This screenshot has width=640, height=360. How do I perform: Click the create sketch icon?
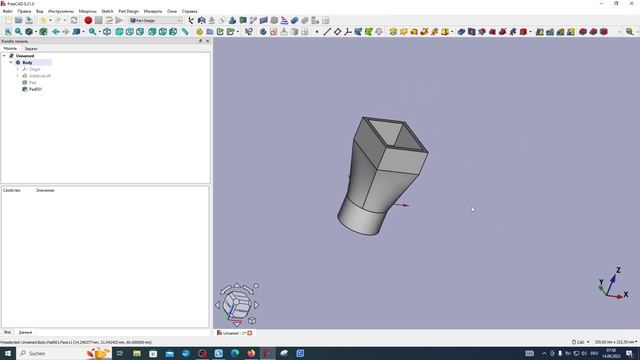(x=273, y=31)
